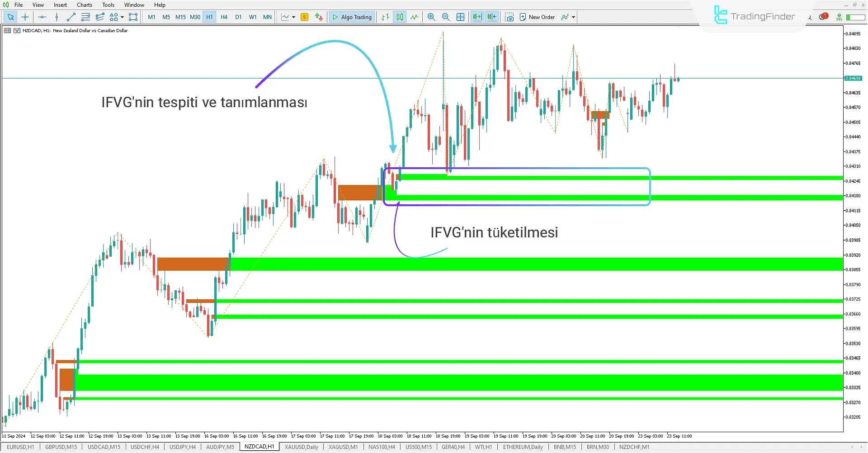Enable auto scroll to chart end

coord(476,17)
